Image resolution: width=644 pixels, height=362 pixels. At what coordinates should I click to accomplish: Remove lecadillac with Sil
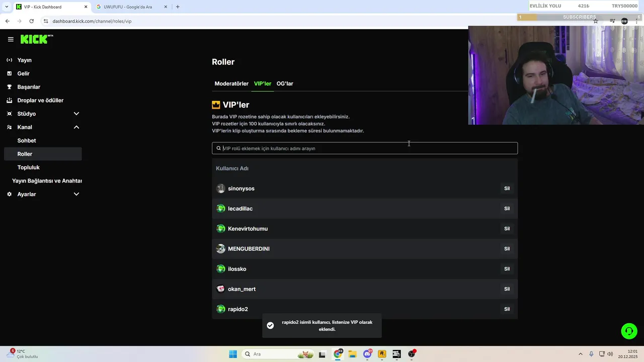tap(507, 209)
